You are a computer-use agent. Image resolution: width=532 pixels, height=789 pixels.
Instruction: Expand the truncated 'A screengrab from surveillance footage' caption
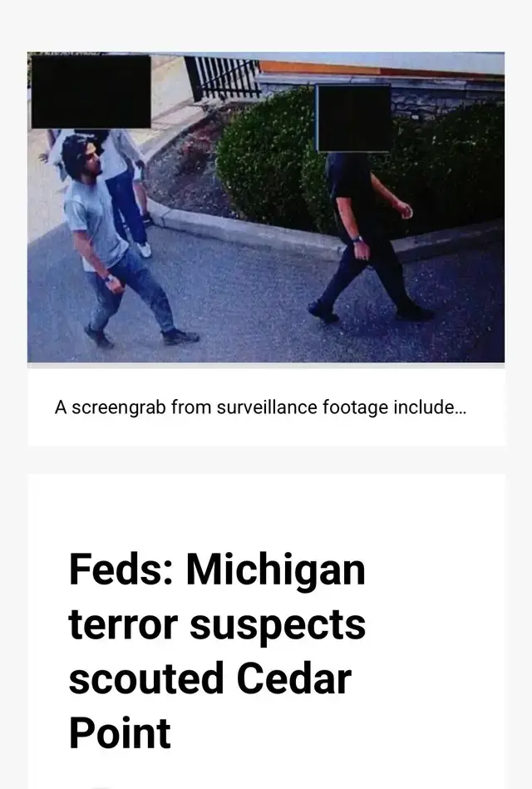coord(261,407)
